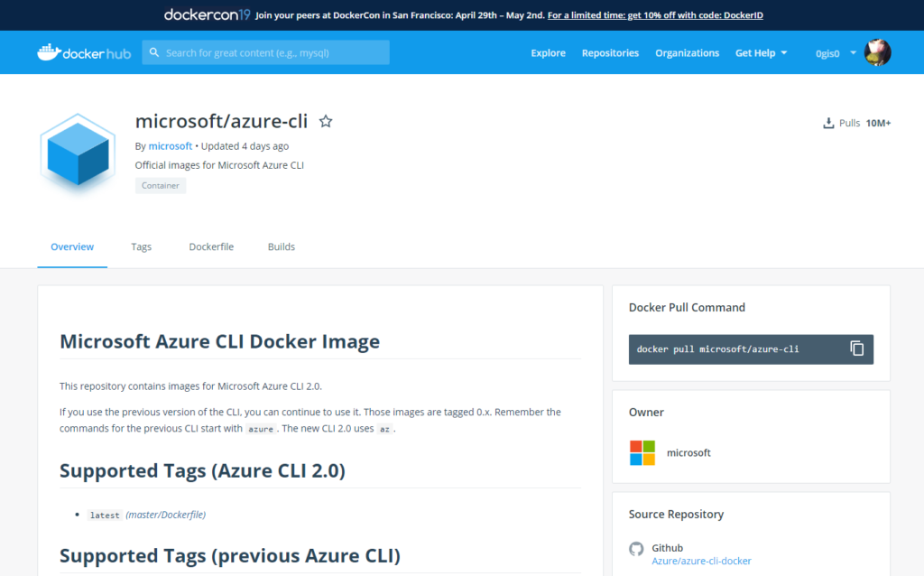The image size is (924, 576).
Task: Go to Repositories
Action: coord(610,53)
